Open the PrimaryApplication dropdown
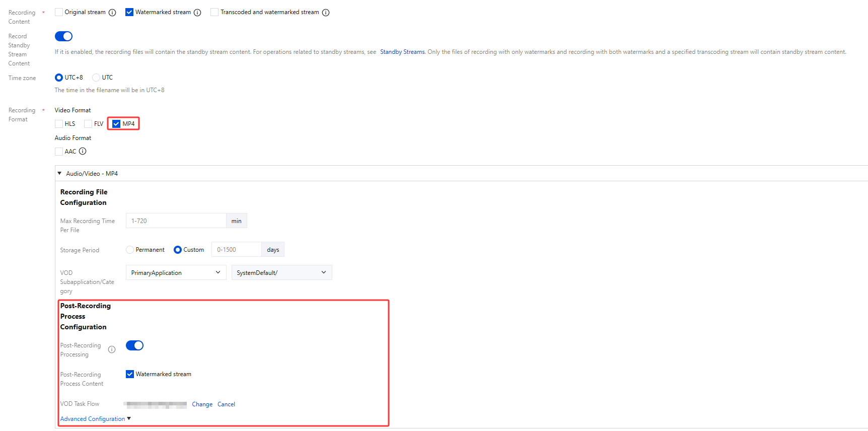Image resolution: width=868 pixels, height=431 pixels. (176, 272)
